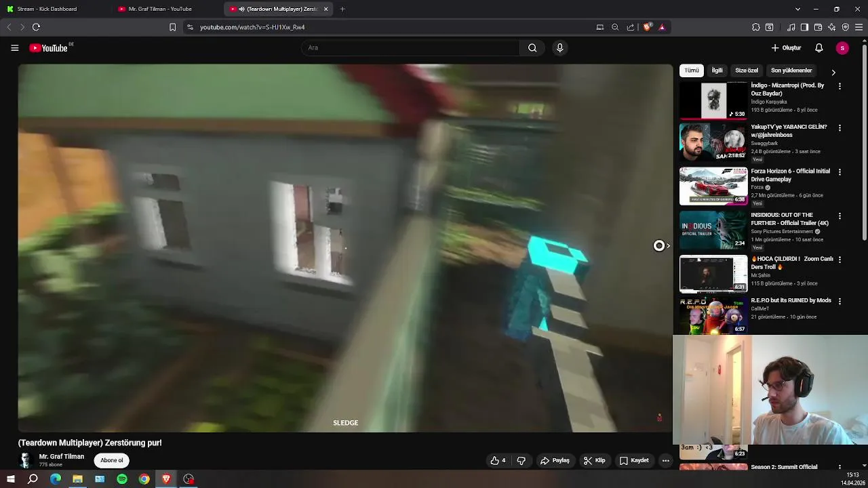Open options for Indigo - Mizantropi video
The width and height of the screenshot is (868, 488).
(840, 86)
